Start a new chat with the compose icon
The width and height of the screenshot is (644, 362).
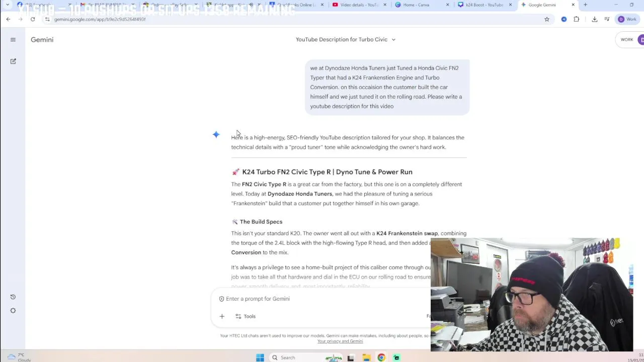point(13,61)
